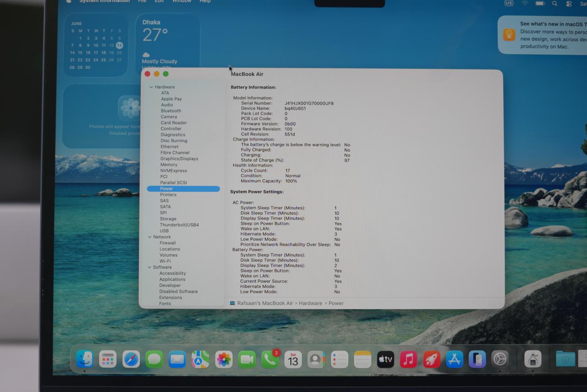Open Launchpad apps grid in dock
This screenshot has width=587, height=392.
(108, 359)
